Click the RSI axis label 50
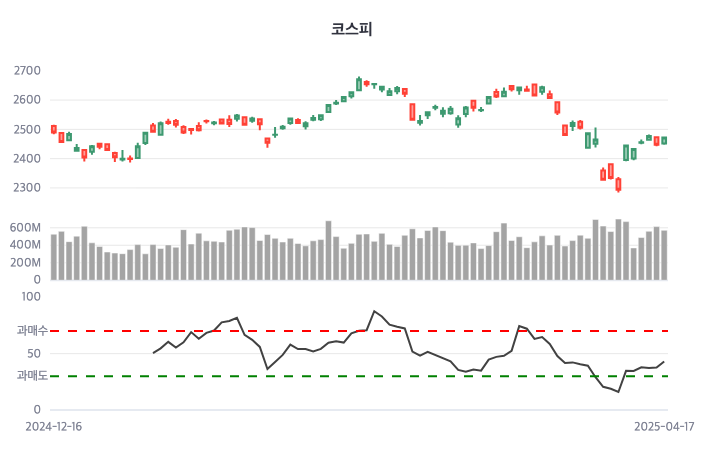The width and height of the screenshot is (704, 450). [34, 353]
